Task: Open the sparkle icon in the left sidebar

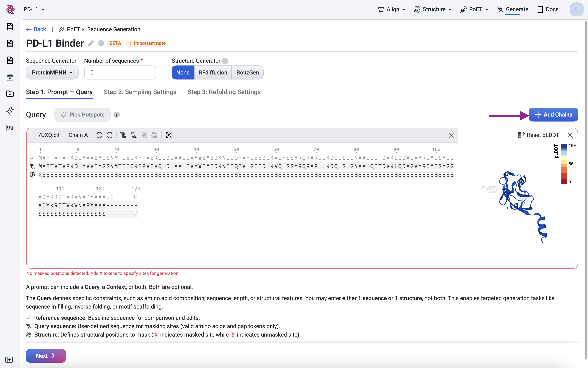Action: pyautogui.click(x=10, y=111)
